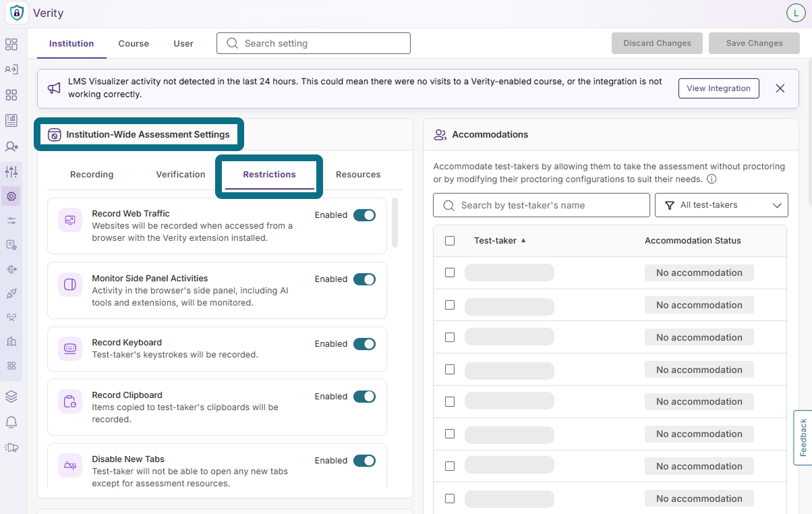
Task: Click the Record Web Traffic card icon
Action: click(x=70, y=220)
